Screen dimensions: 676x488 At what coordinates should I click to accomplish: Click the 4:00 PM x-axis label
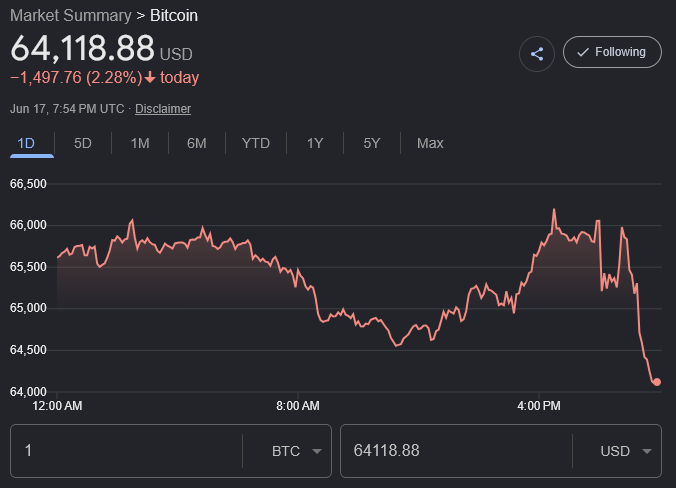point(539,406)
